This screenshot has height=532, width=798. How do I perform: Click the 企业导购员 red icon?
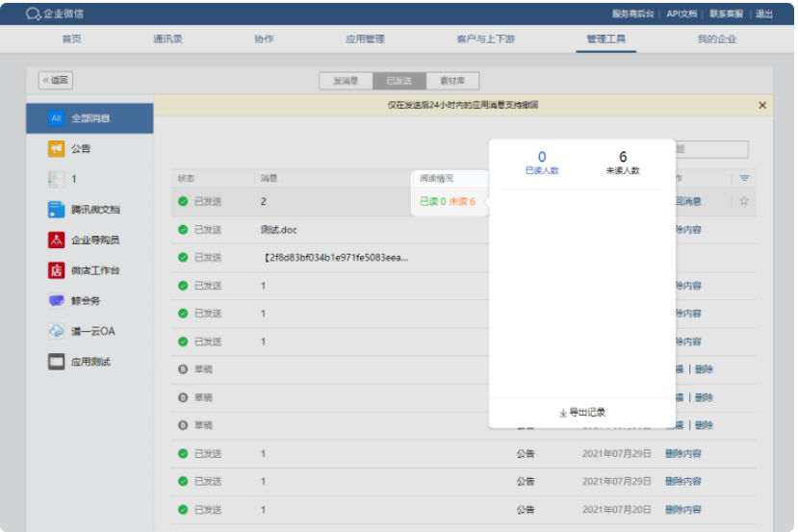[x=56, y=240]
